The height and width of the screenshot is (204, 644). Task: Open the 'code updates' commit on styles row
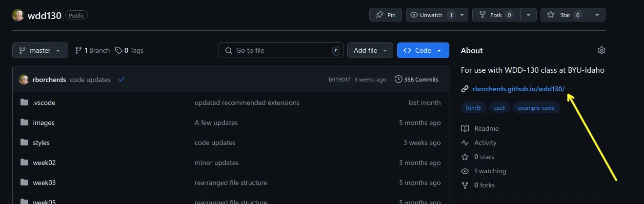(x=215, y=143)
